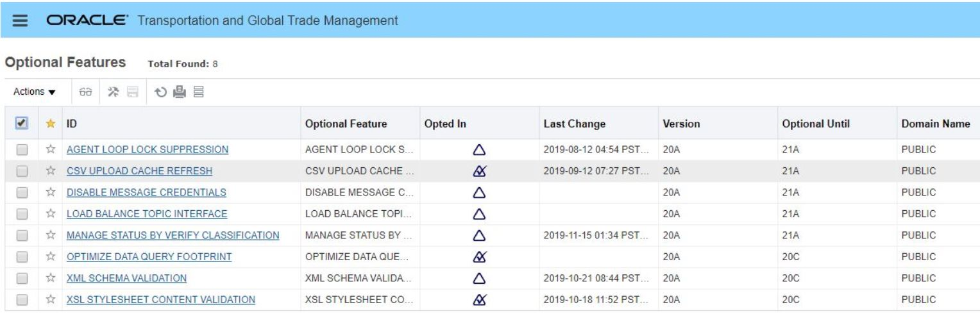Image resolution: width=980 pixels, height=314 pixels.
Task: Click the View glasses icon in toolbar
Action: pyautogui.click(x=84, y=92)
